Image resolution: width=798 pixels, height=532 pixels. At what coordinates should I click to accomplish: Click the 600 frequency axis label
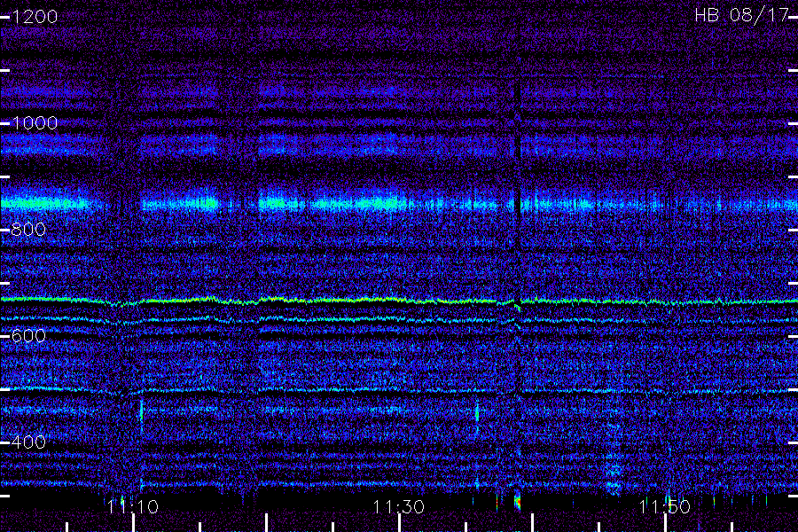click(28, 336)
